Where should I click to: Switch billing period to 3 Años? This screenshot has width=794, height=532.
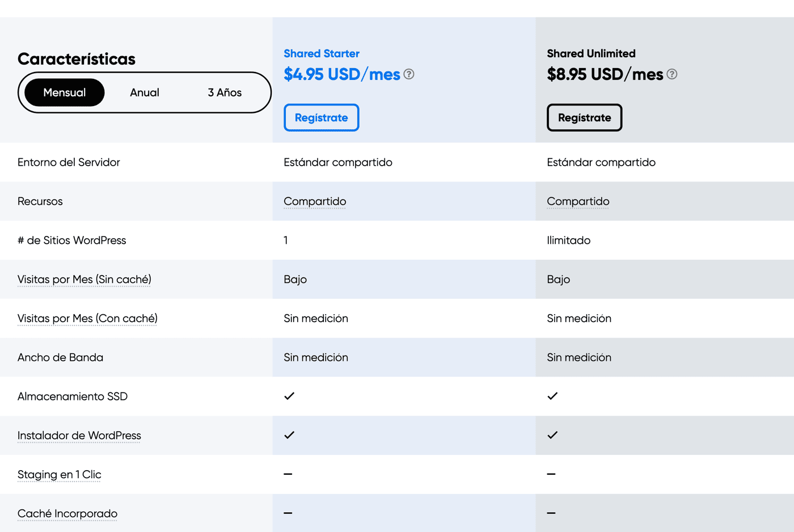click(225, 92)
